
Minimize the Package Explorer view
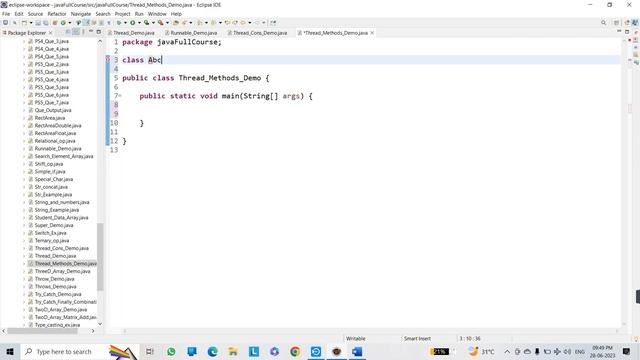tap(91, 31)
